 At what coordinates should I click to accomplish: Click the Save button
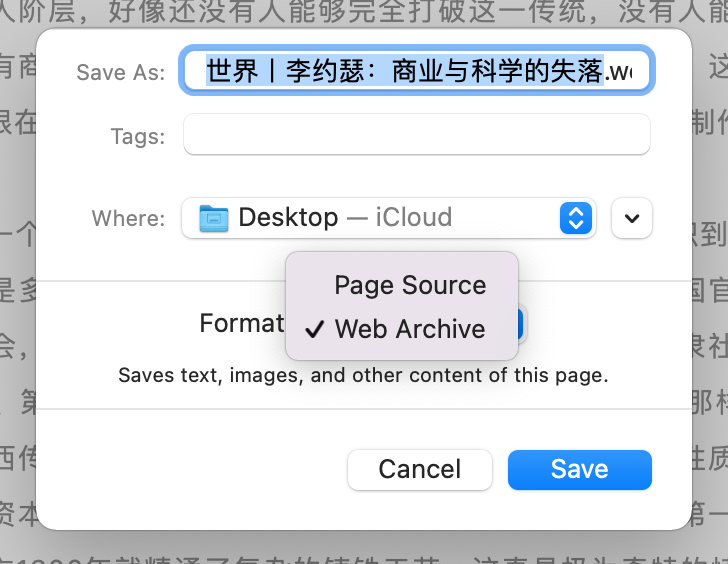point(579,469)
